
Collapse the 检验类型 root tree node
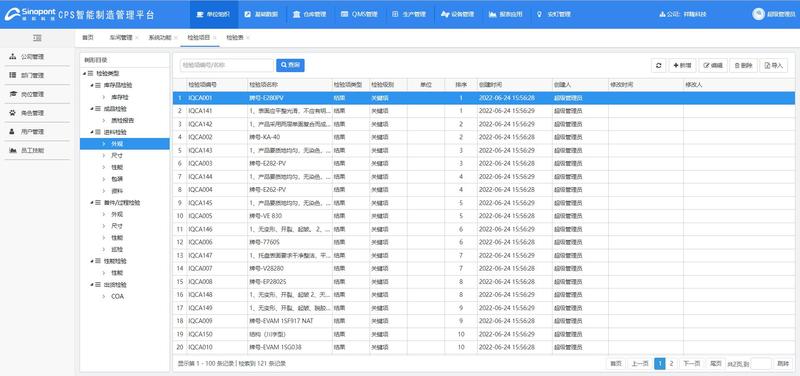84,73
